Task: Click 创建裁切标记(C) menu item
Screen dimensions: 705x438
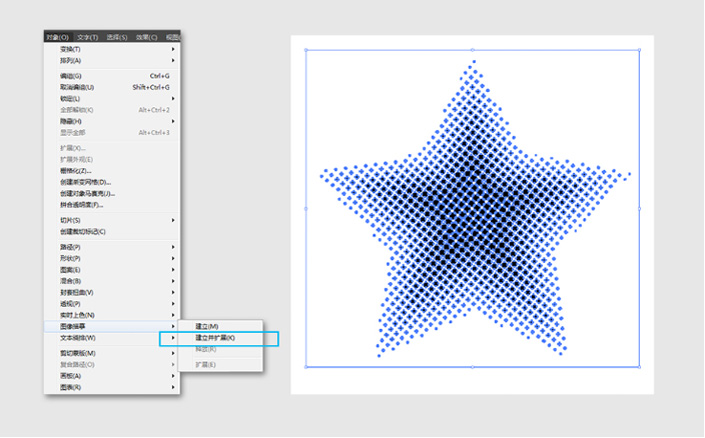Action: pyautogui.click(x=83, y=231)
